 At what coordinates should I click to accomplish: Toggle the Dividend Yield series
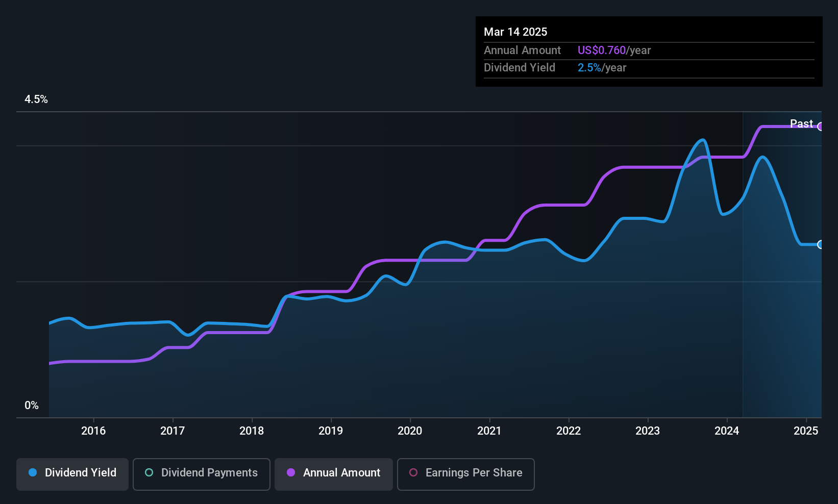pyautogui.click(x=72, y=474)
